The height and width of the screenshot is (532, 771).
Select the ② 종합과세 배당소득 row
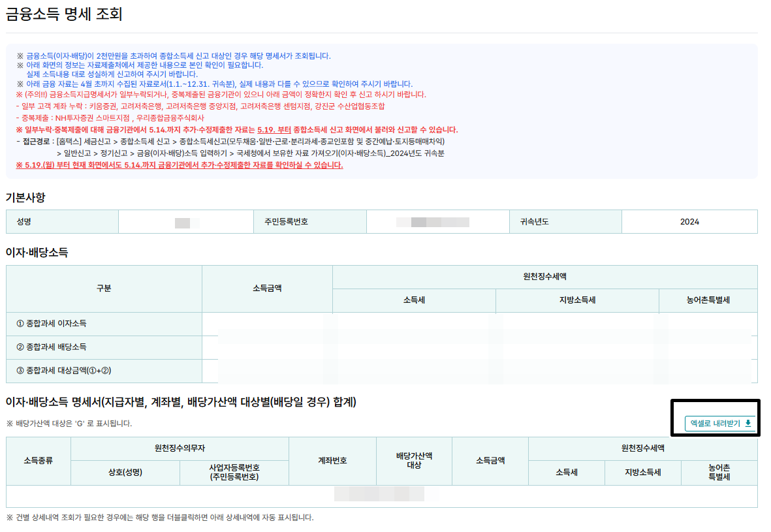(x=381, y=348)
